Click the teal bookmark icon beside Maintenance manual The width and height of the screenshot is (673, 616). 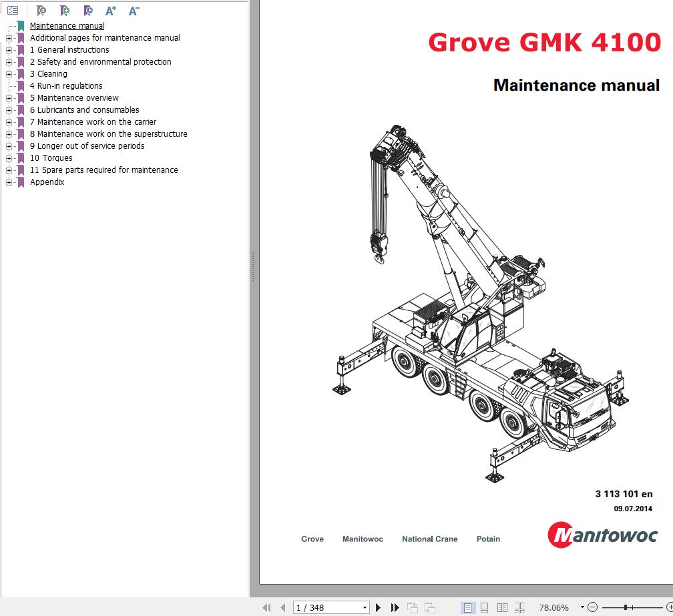[21, 26]
